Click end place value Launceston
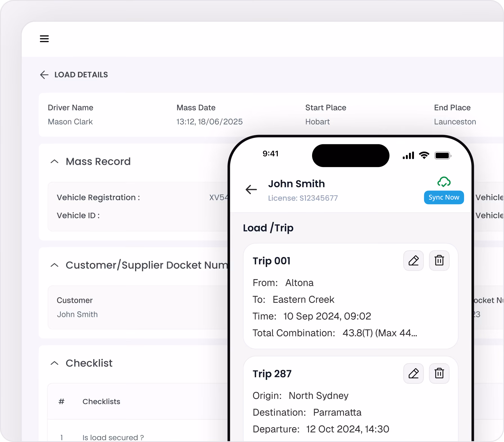The width and height of the screenshot is (504, 442). pyautogui.click(x=455, y=122)
